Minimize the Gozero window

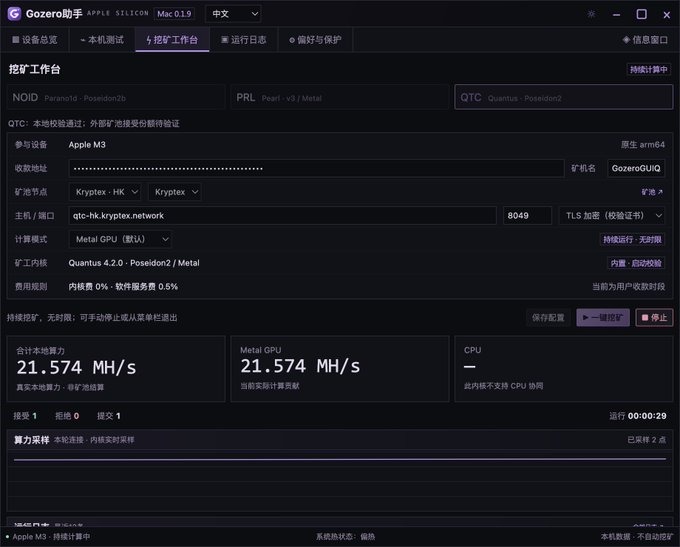click(x=616, y=15)
